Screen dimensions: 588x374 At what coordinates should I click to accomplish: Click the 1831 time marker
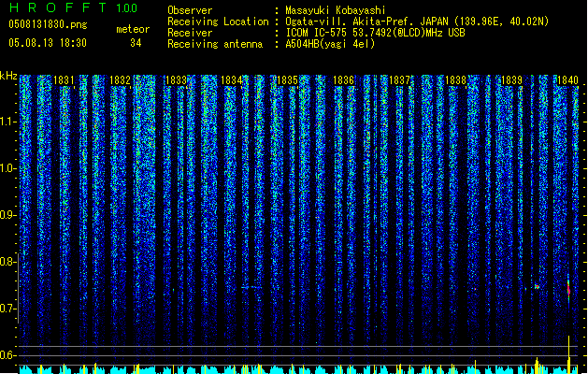point(64,80)
